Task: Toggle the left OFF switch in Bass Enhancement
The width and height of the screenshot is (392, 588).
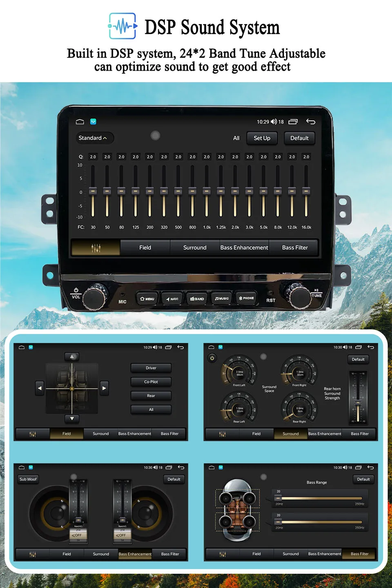Action: 77,535
